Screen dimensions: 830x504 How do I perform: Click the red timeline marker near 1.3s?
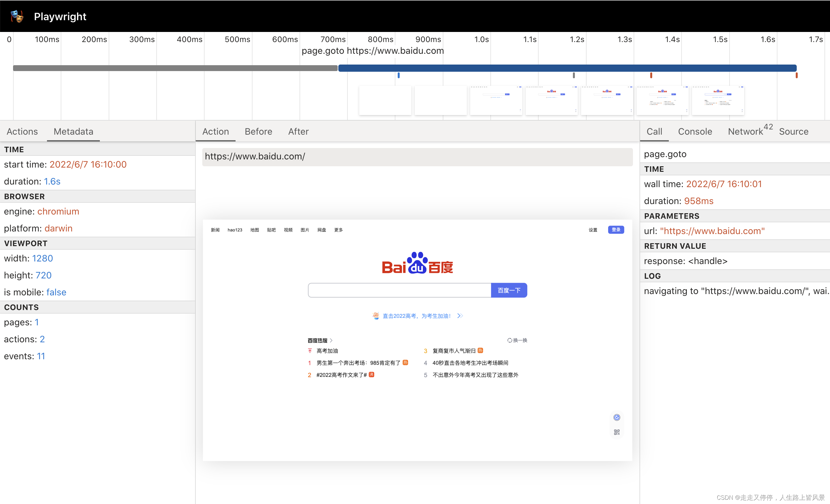(x=651, y=75)
